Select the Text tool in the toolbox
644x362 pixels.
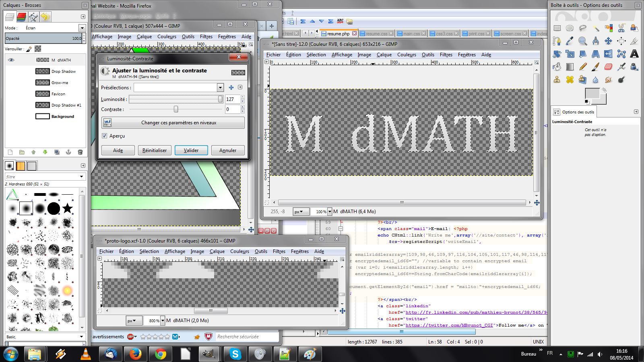(634, 53)
